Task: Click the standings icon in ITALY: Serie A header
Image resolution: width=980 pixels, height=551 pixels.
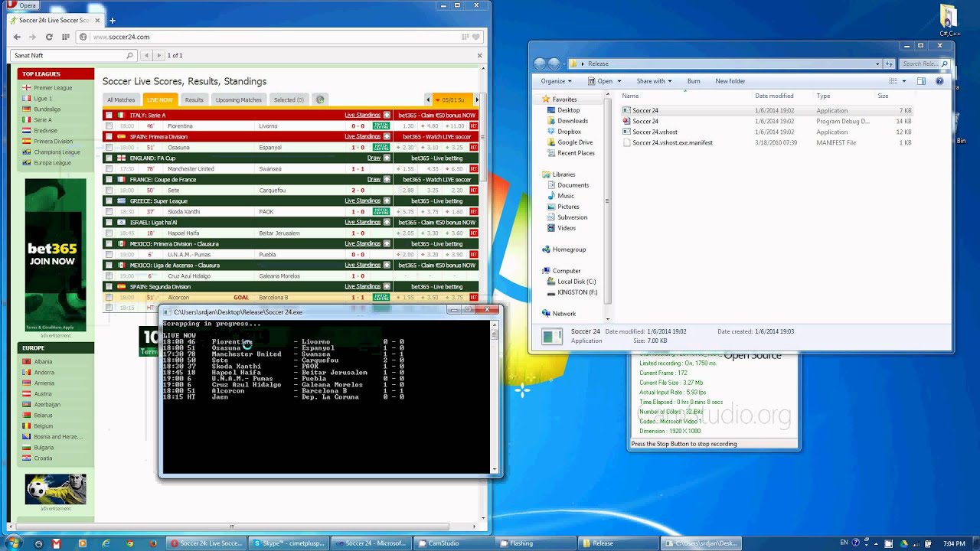Action: click(x=387, y=115)
